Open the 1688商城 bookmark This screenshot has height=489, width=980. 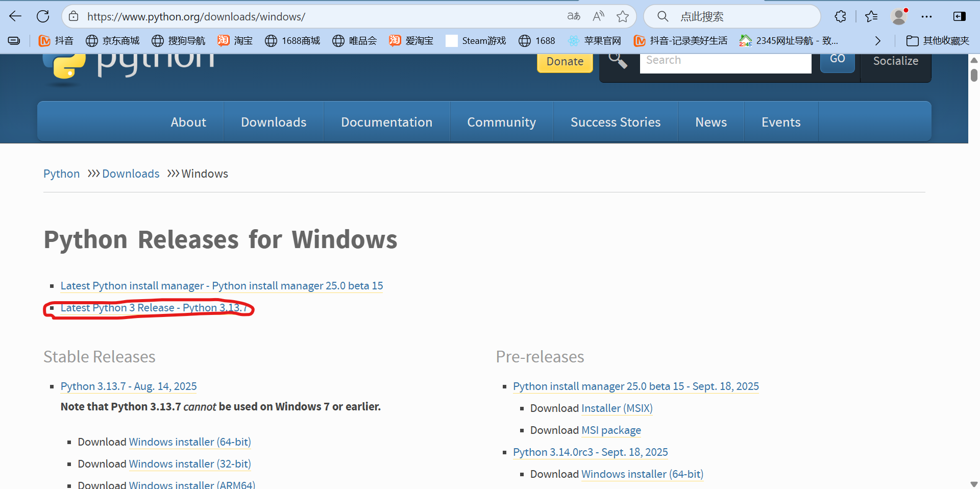tap(292, 41)
